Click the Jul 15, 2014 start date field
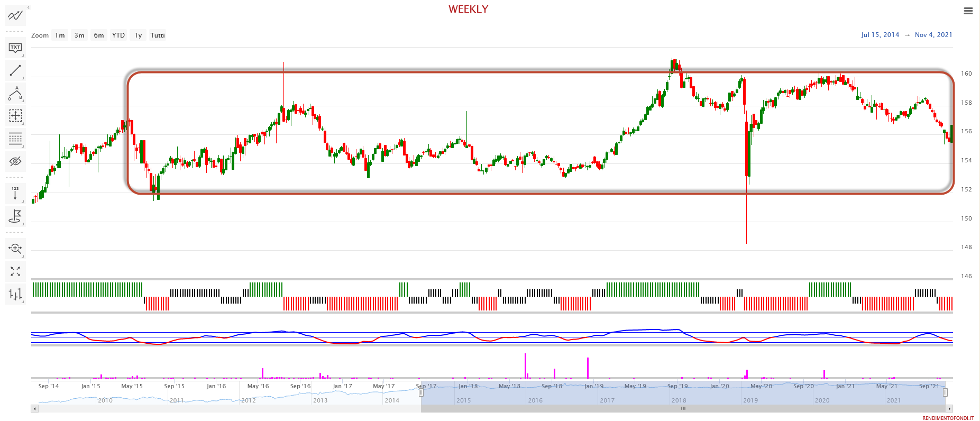 (880, 35)
